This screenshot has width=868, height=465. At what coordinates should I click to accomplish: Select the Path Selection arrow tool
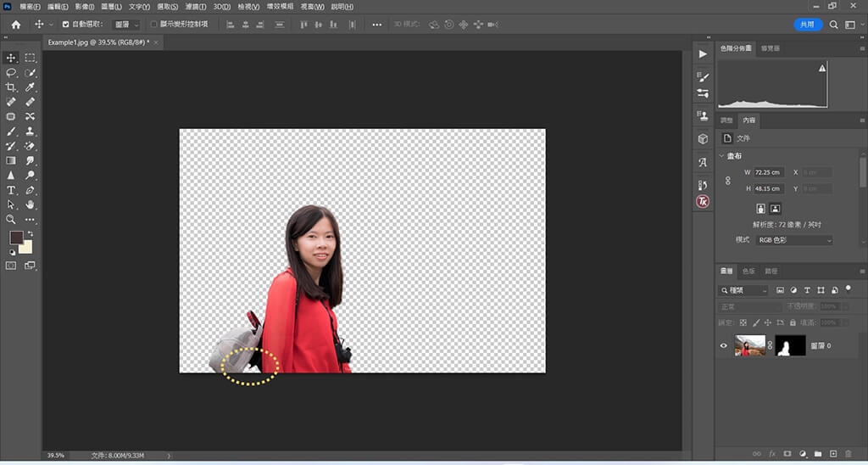(10, 204)
